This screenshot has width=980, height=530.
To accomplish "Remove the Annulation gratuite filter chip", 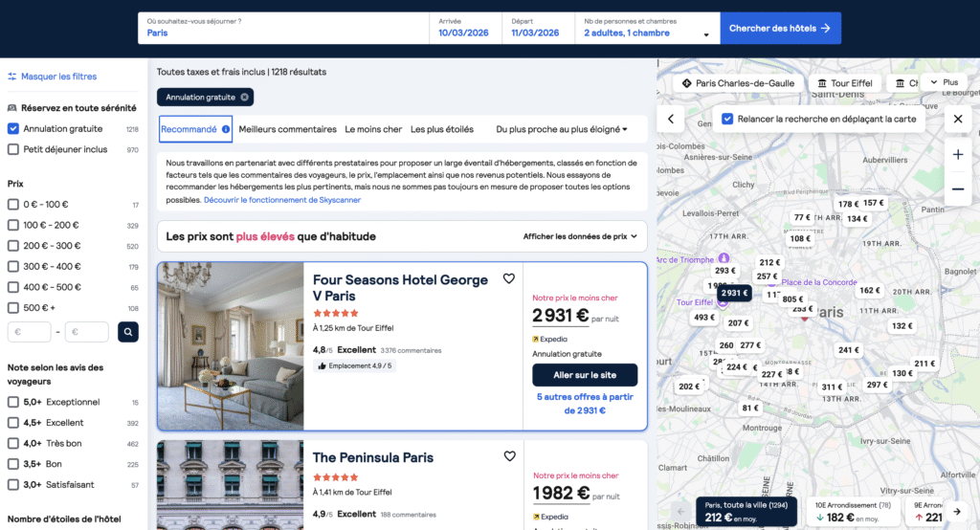I will (244, 97).
